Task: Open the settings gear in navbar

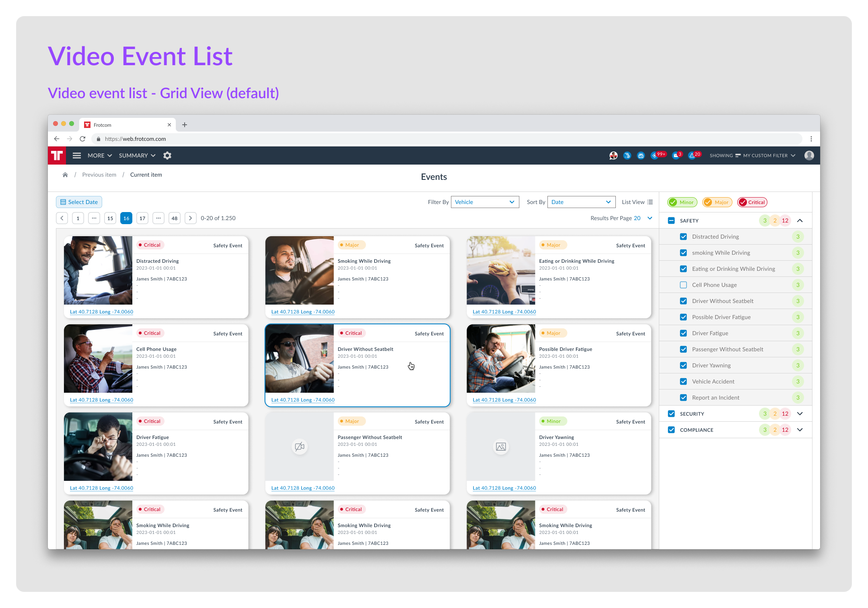Action: [x=167, y=156]
